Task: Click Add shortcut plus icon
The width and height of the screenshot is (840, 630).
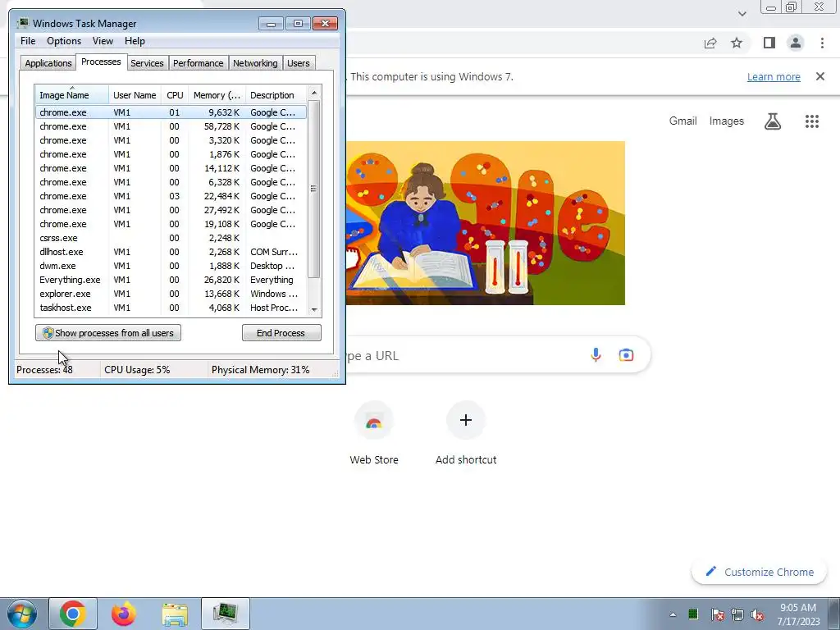Action: [466, 420]
